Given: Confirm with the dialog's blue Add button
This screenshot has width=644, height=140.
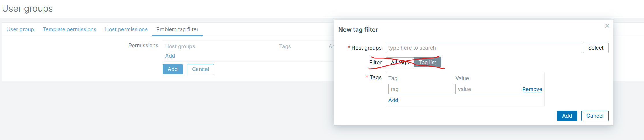Looking at the screenshot, I should [x=567, y=116].
